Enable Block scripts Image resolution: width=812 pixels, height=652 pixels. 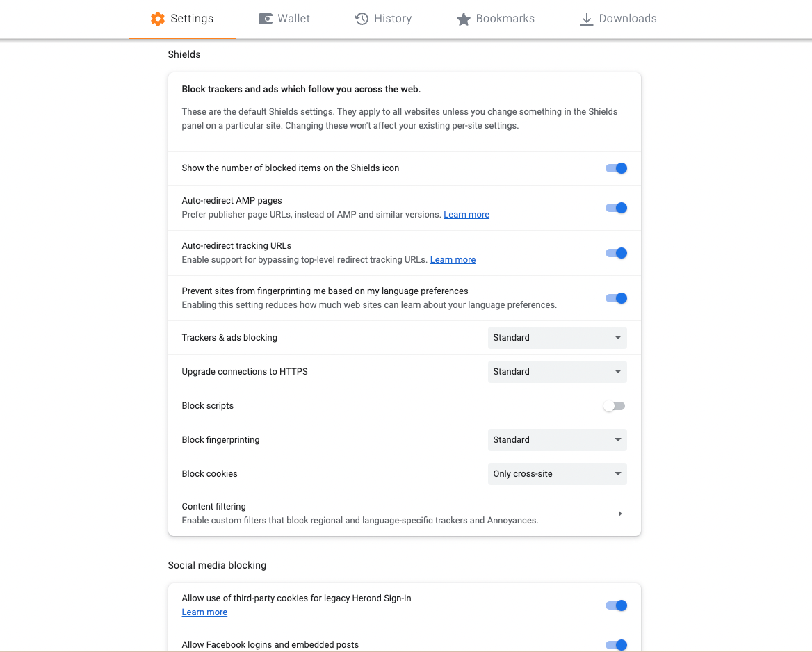[x=614, y=405]
